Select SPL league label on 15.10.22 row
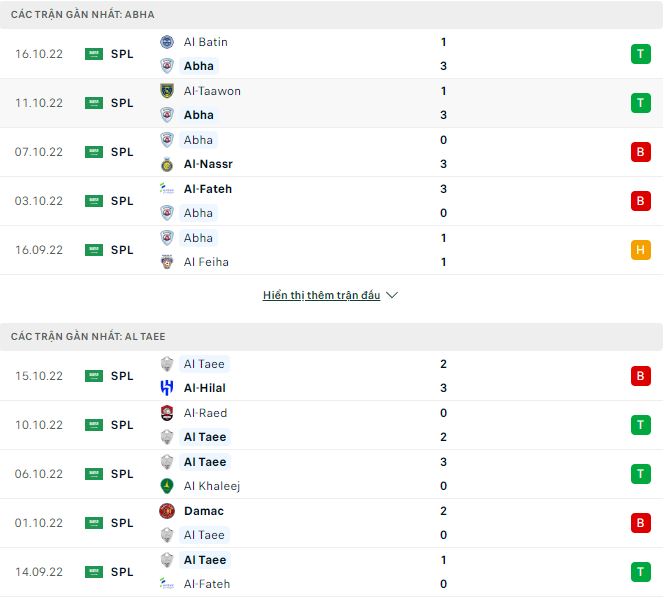Viewport: 670px width, 599px height. tap(122, 376)
